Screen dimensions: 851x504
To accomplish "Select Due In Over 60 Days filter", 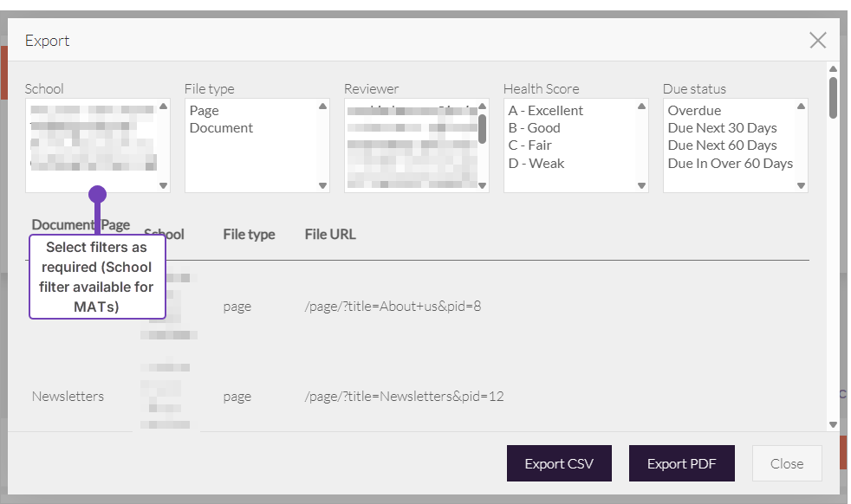I will pos(730,163).
